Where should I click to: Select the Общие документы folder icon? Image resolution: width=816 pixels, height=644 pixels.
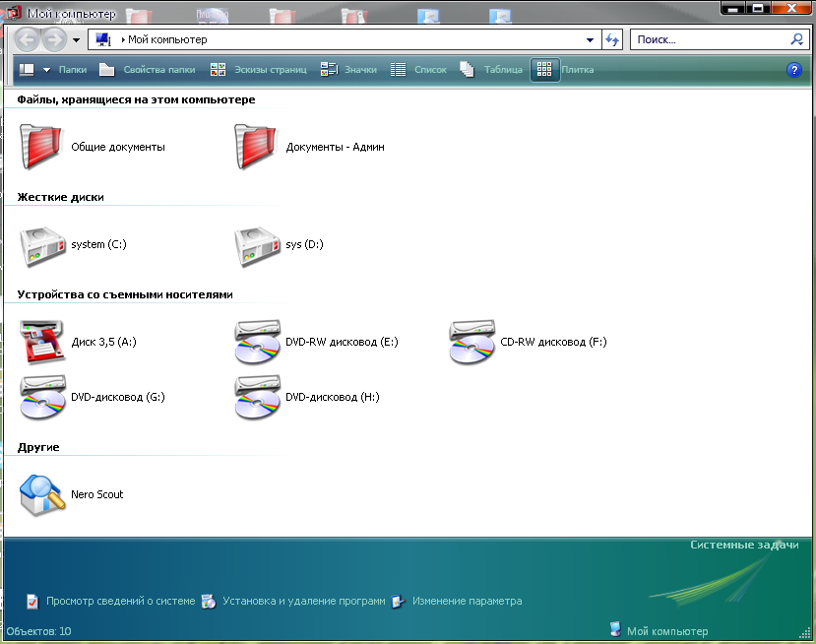[x=41, y=147]
